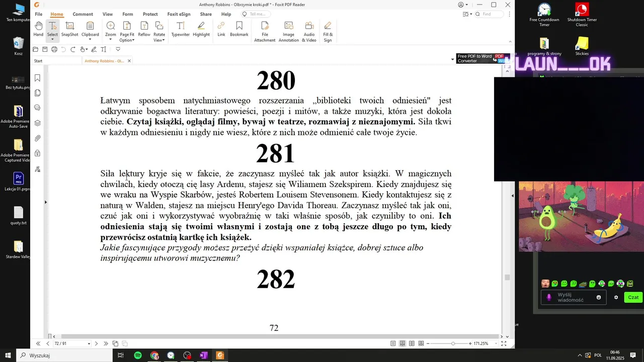Switch to facing pages view mode
Image resolution: width=644 pixels, height=362 pixels.
pyautogui.click(x=412, y=343)
